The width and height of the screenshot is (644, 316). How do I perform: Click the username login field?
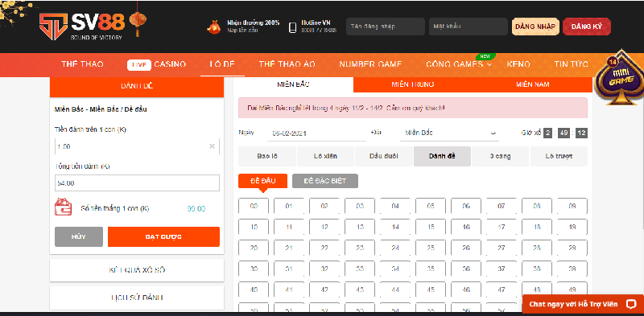(386, 27)
